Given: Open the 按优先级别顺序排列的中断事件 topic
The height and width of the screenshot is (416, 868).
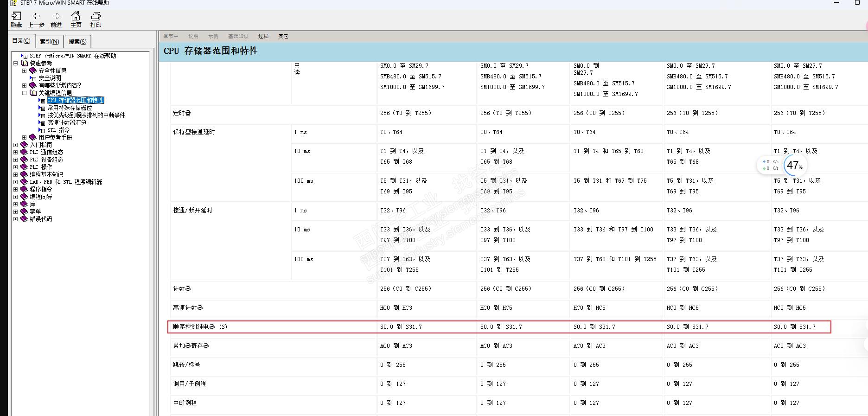Looking at the screenshot, I should coord(86,115).
